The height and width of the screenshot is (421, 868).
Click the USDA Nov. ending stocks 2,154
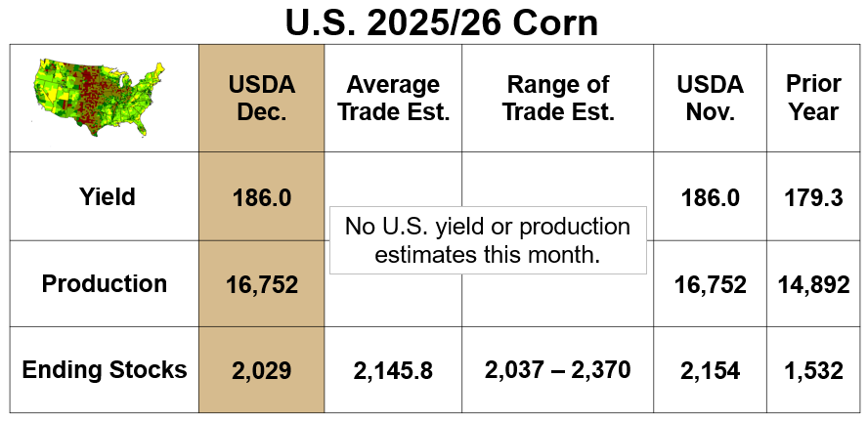click(x=710, y=371)
